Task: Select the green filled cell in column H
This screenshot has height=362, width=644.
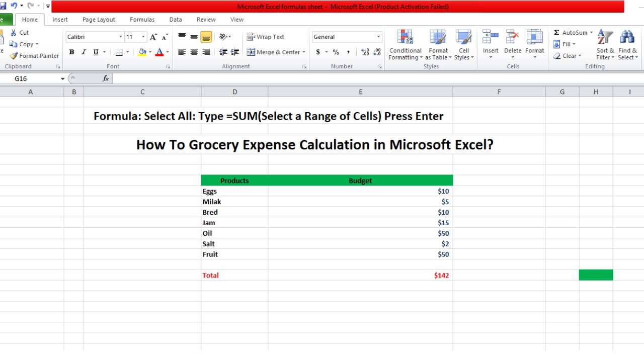Action: click(596, 275)
